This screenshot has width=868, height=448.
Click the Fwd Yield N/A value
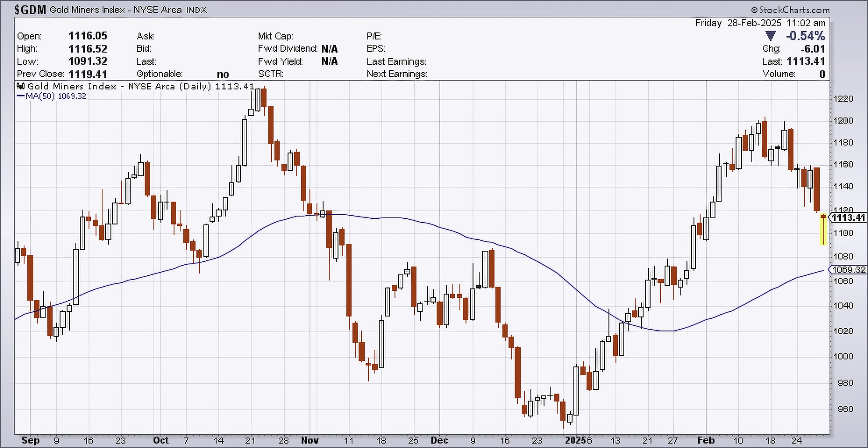pos(329,61)
